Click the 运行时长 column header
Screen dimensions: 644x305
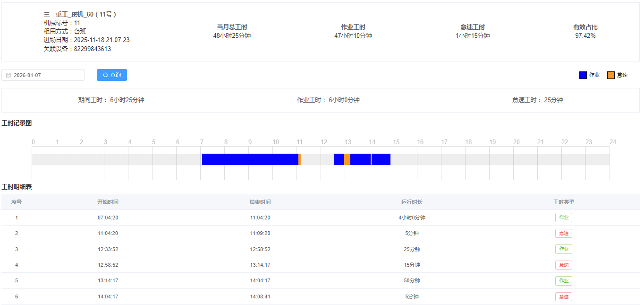click(x=412, y=202)
